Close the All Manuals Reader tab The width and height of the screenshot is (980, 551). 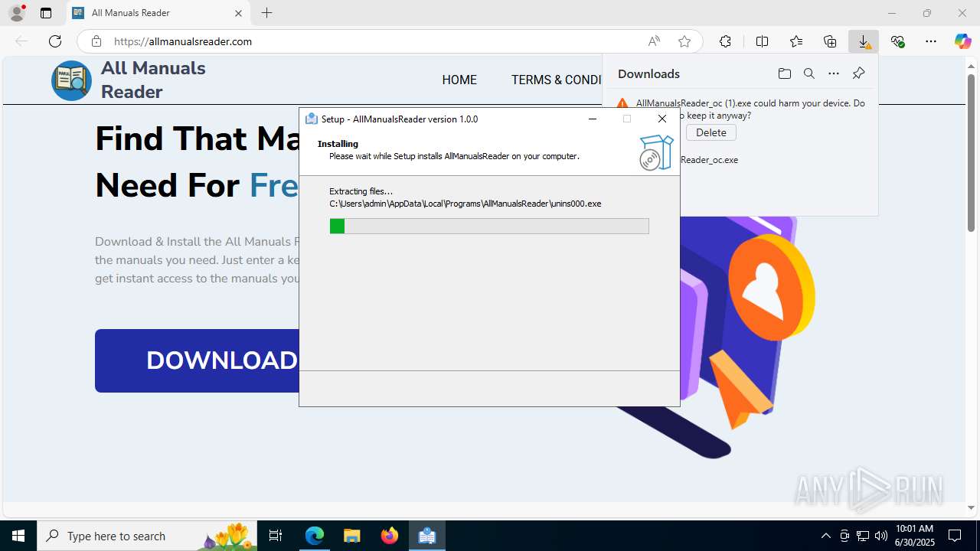coord(238,13)
